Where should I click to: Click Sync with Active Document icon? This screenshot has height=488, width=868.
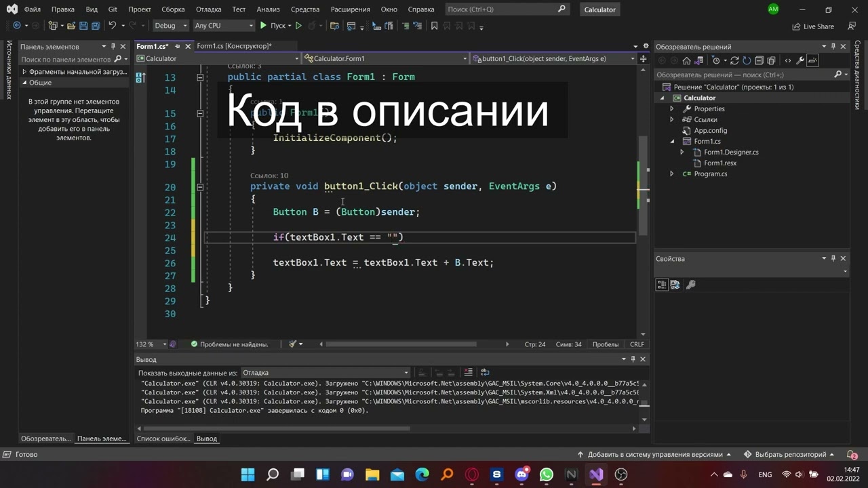point(734,61)
